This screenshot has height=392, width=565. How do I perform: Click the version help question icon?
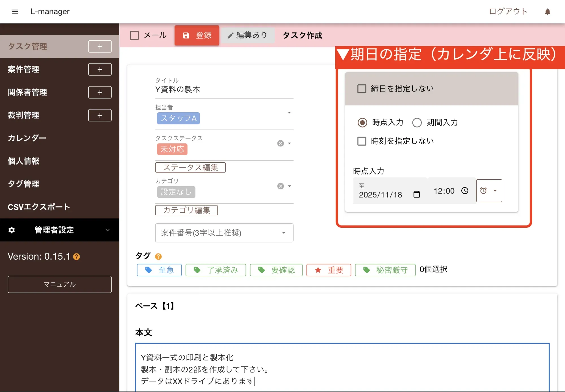[77, 257]
